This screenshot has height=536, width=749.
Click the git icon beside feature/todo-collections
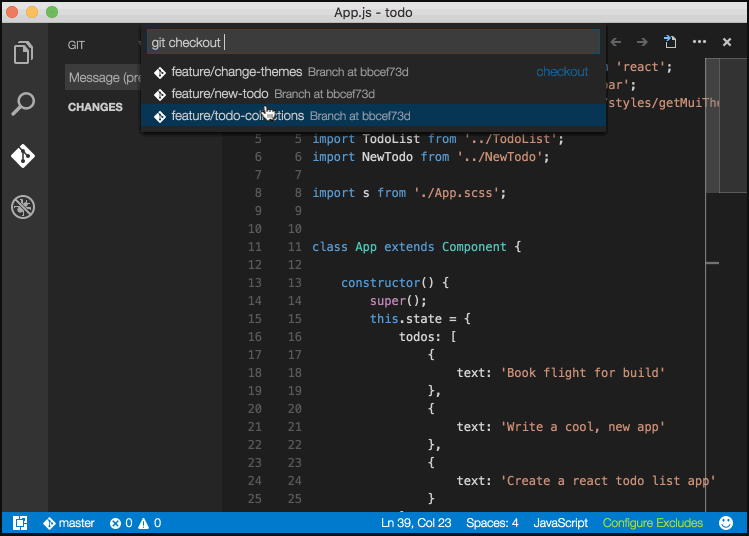[x=160, y=117]
